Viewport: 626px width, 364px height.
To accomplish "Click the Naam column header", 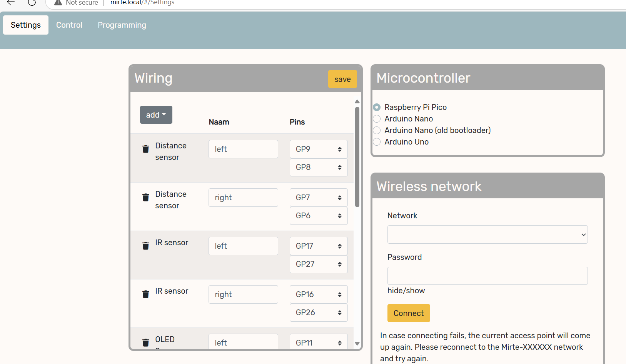I will (x=219, y=122).
